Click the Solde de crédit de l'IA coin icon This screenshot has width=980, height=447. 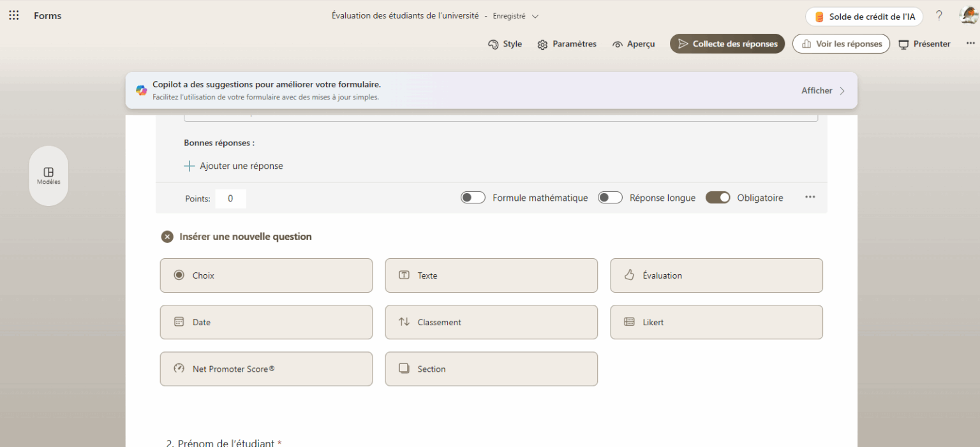pos(818,17)
